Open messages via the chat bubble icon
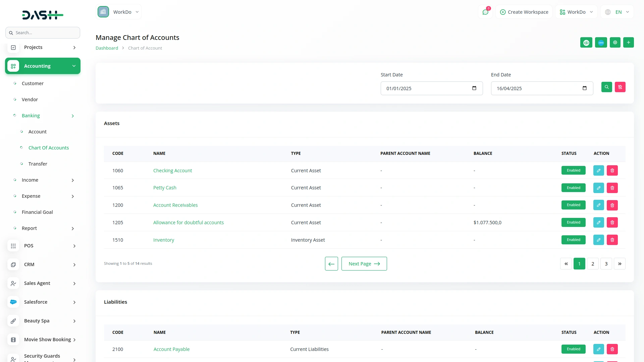The width and height of the screenshot is (644, 362). point(485,12)
